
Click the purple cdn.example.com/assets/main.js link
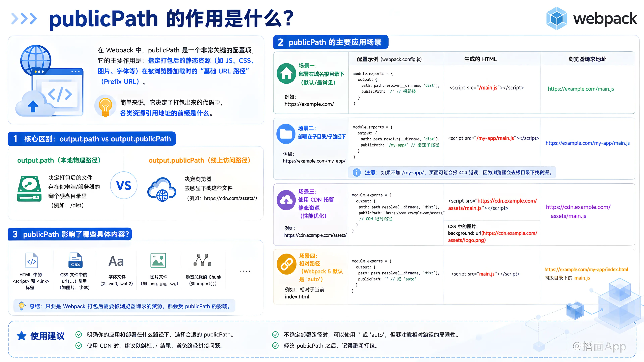point(578,211)
